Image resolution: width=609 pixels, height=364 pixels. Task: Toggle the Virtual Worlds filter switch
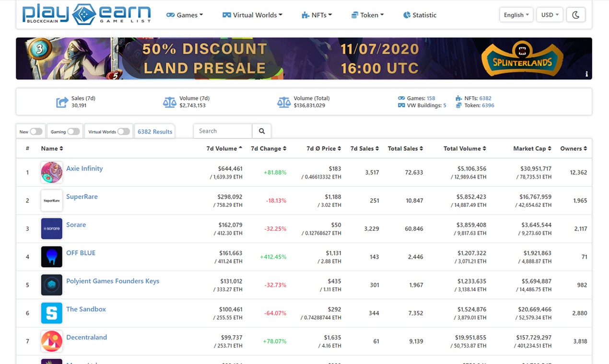(123, 131)
